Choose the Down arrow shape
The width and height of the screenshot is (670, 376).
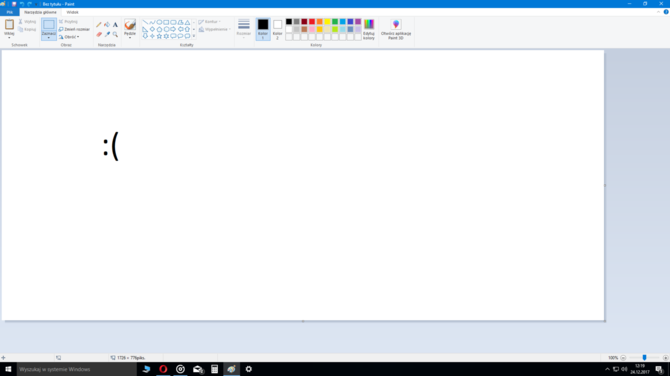145,36
